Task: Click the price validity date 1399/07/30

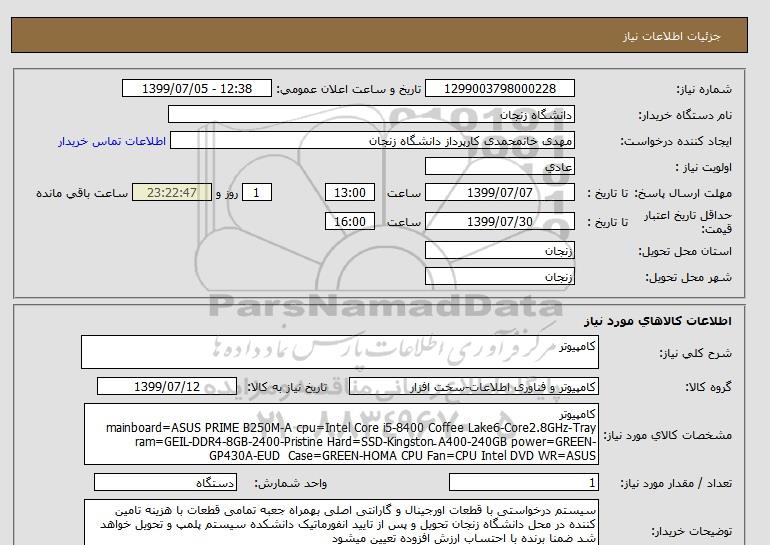Action: 499,221
